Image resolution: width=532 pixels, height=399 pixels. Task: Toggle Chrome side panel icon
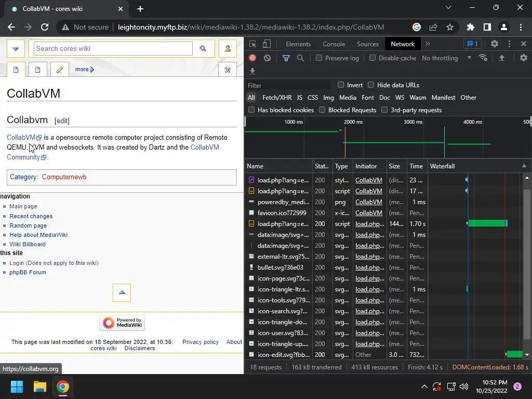pos(487,27)
